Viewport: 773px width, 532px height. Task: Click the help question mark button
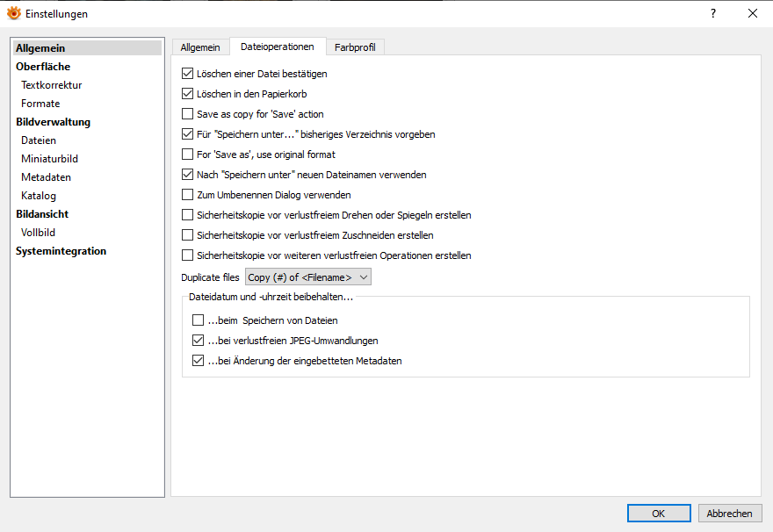[712, 14]
